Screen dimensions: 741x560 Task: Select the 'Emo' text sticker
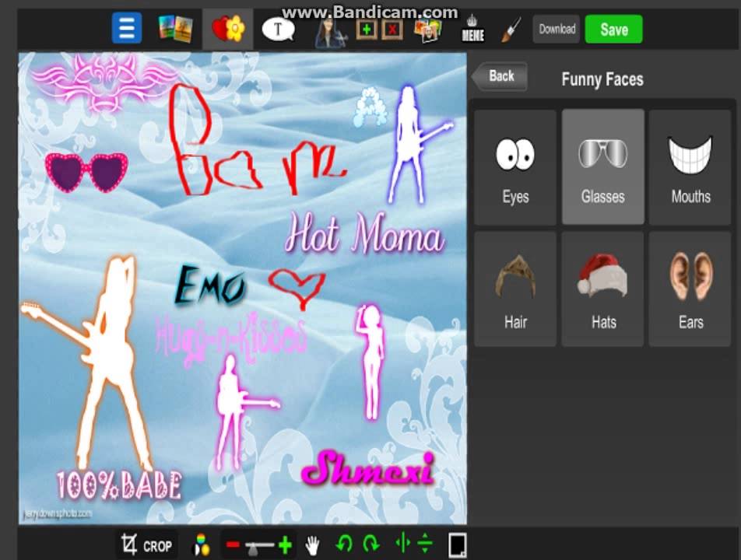click(x=210, y=286)
